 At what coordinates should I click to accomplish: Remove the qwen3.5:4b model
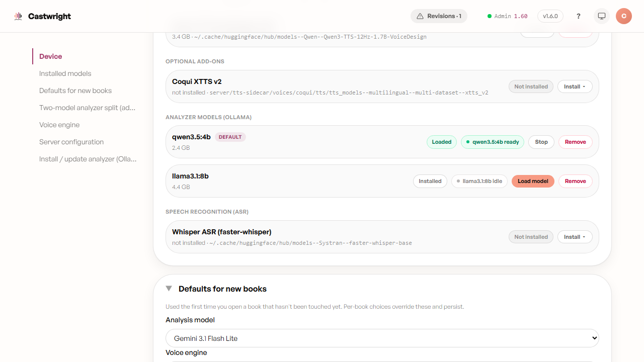point(576,142)
